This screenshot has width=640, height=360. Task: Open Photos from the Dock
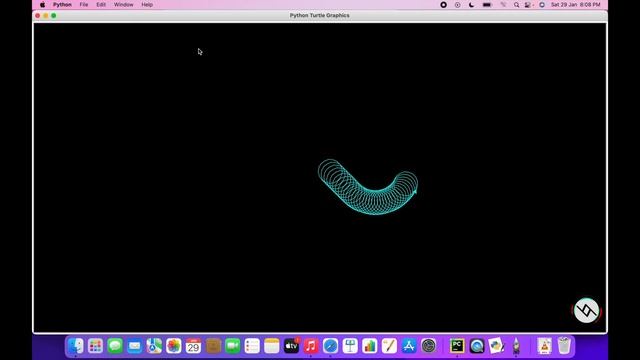tap(173, 346)
